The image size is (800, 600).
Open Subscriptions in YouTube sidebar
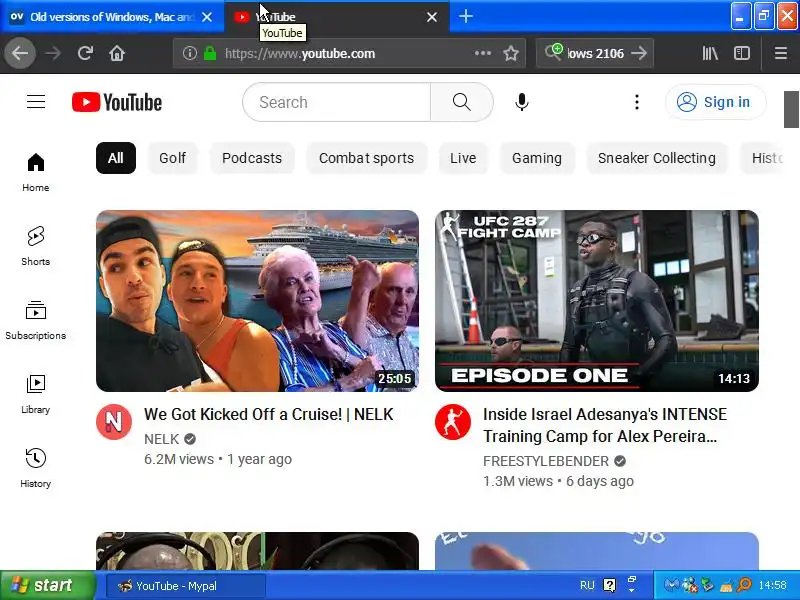coord(36,320)
